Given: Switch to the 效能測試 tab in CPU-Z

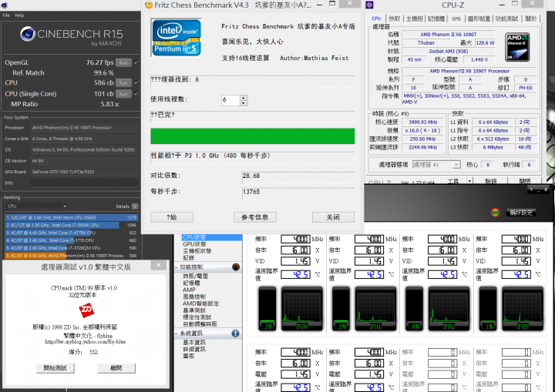Looking at the screenshot, I should [x=506, y=18].
